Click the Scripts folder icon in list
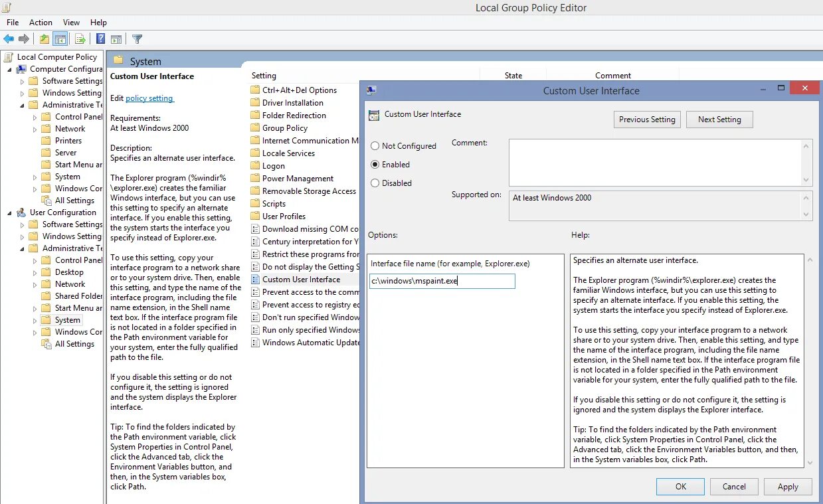The image size is (823, 504). [255, 204]
